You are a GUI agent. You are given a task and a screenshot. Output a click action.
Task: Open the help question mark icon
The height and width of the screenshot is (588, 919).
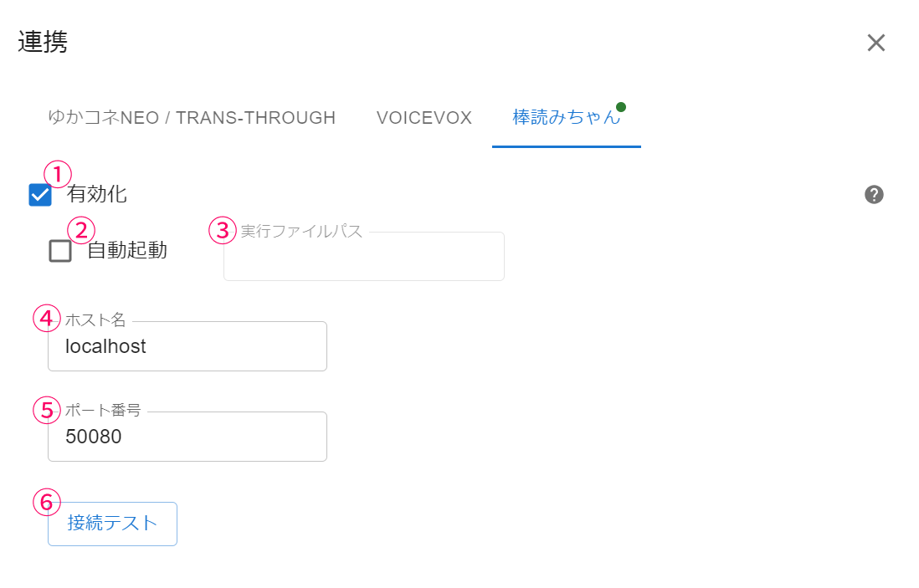pyautogui.click(x=874, y=195)
